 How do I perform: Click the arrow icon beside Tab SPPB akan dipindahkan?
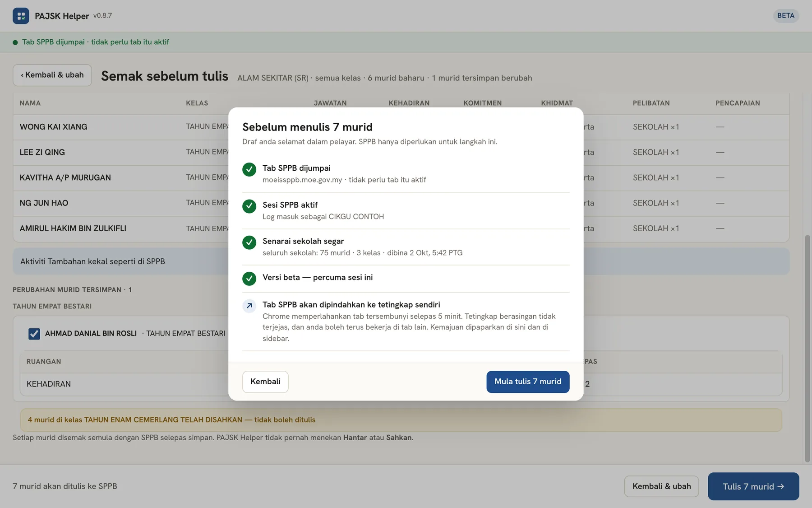coord(249,306)
